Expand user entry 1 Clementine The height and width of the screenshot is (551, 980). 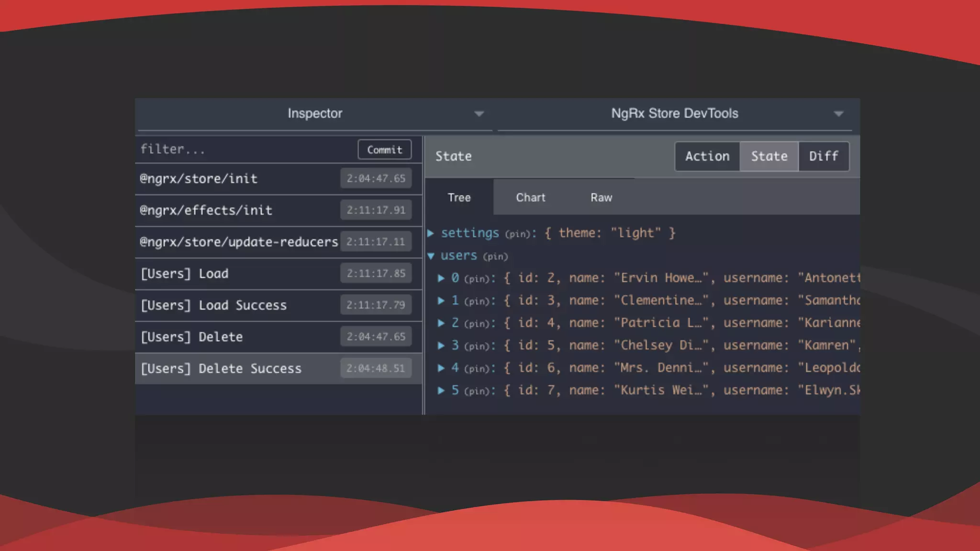[x=441, y=301]
